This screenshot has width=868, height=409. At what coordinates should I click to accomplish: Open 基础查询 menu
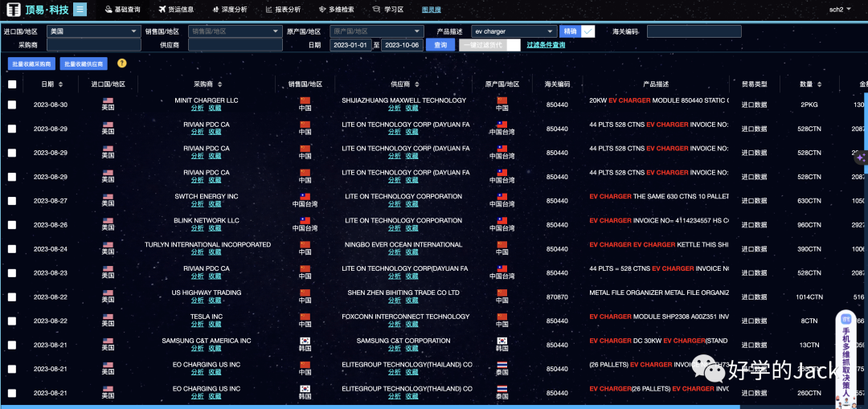pos(122,10)
